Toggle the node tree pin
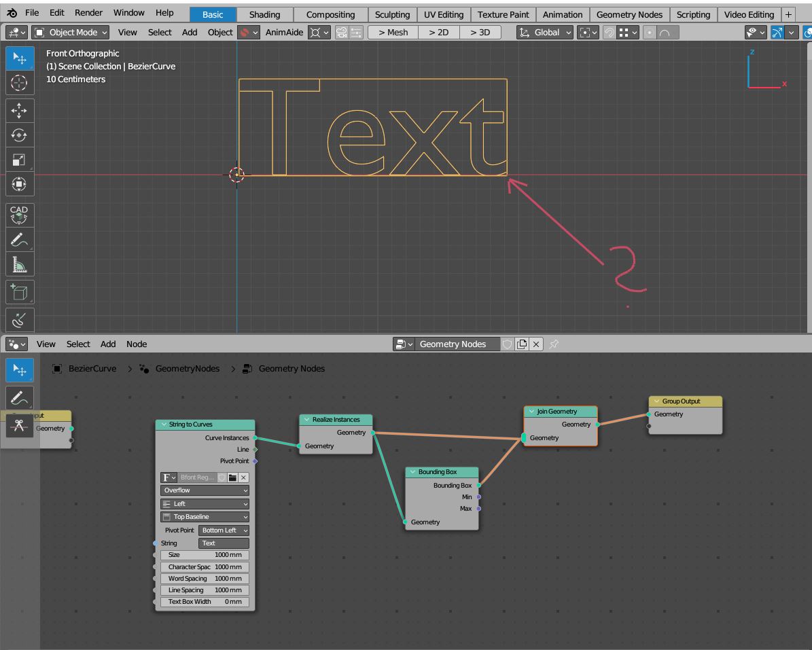Viewport: 812px width, 650px height. [554, 344]
